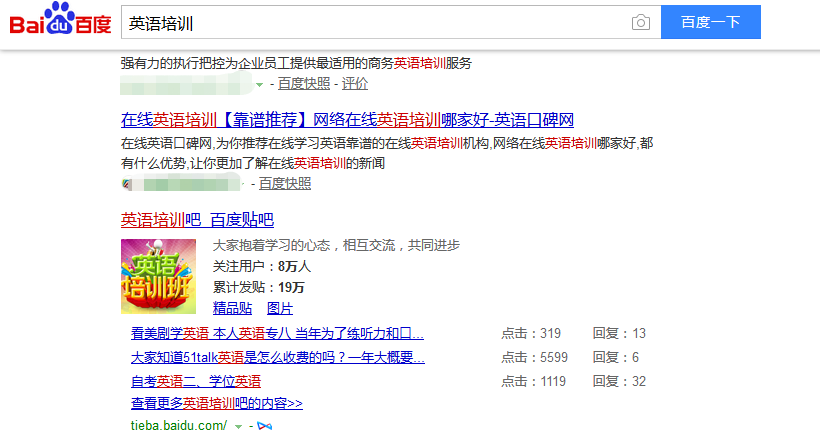
Task: Click the 英语培训班 thumbnail image
Action: (158, 277)
